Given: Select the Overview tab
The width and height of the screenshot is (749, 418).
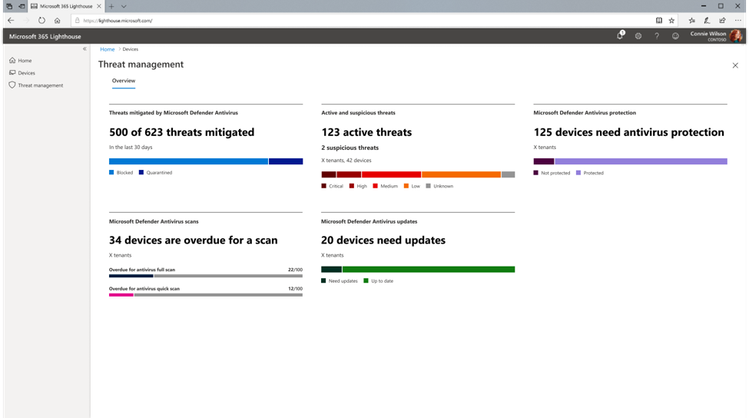Looking at the screenshot, I should pos(124,81).
